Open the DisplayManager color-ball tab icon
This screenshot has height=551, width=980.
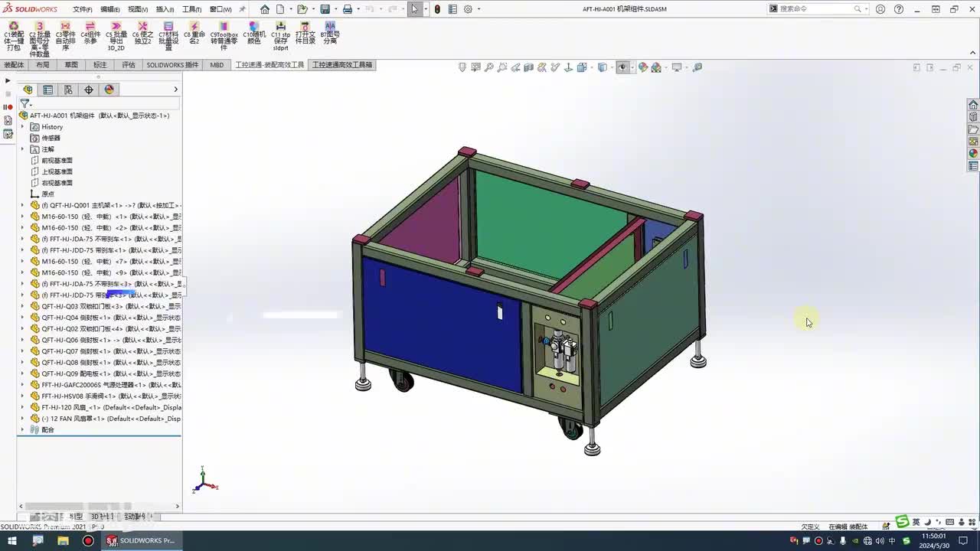click(109, 90)
